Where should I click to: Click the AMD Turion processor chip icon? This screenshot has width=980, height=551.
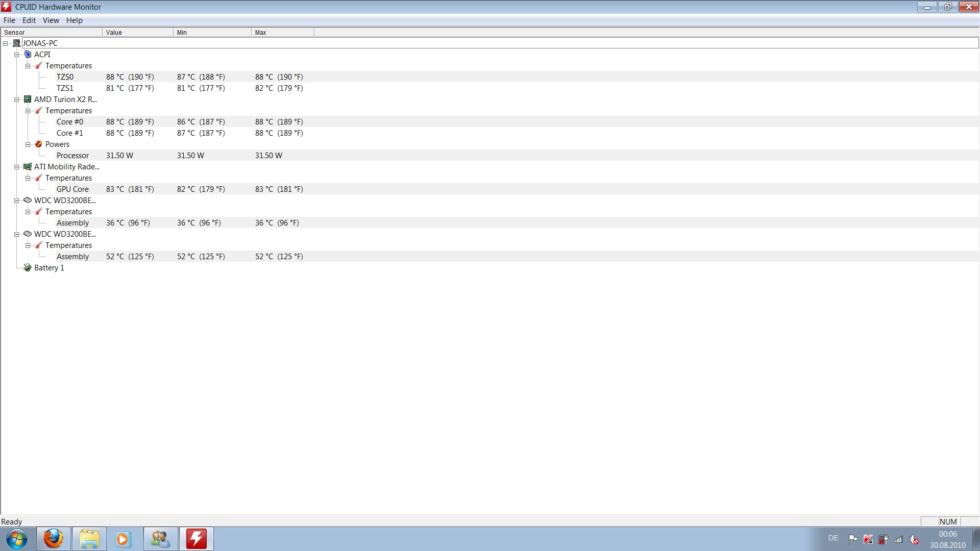pyautogui.click(x=28, y=99)
